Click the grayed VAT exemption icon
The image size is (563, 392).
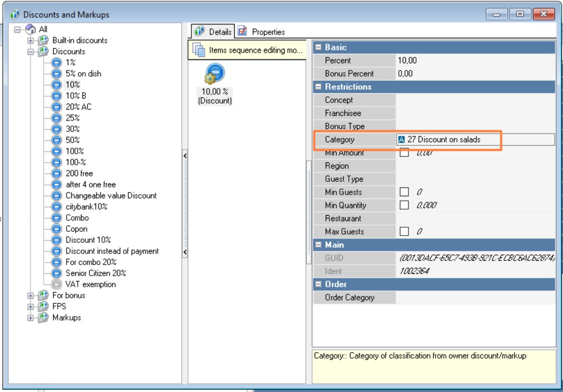(x=56, y=284)
